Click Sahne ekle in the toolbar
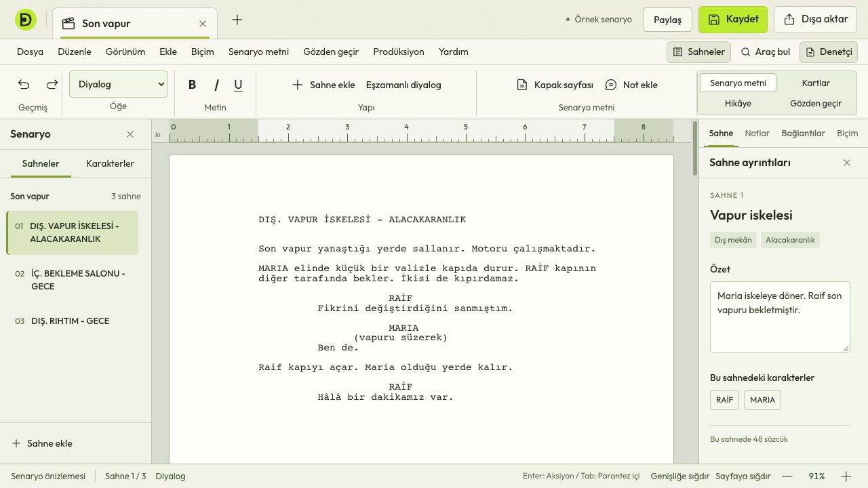 point(323,85)
